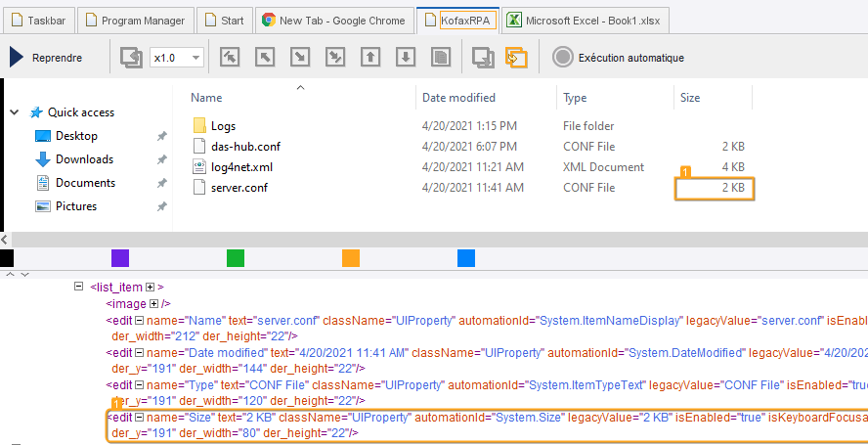Click the orange highlighted windows icon
This screenshot has height=445, width=868.
click(516, 59)
